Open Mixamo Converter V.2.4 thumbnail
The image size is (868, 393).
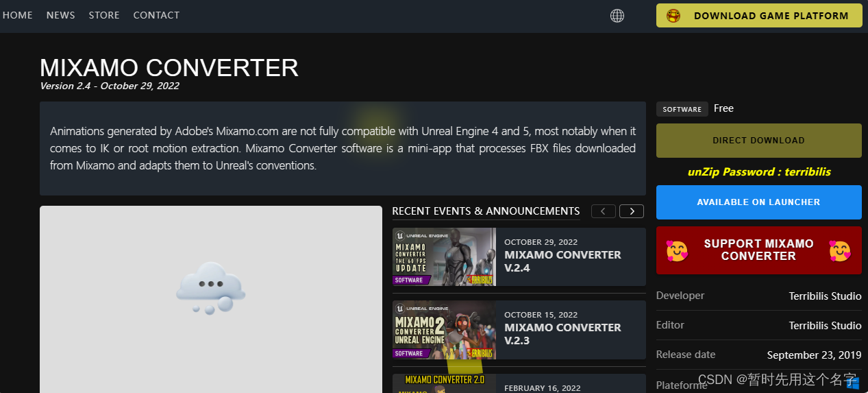(x=444, y=257)
